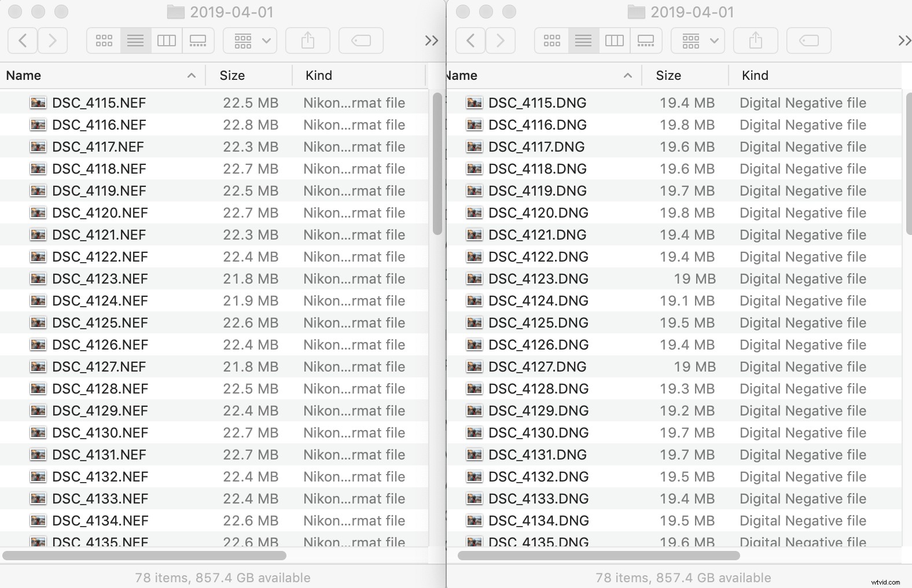
Task: Select file DSC_4127.DNG
Action: [537, 367]
